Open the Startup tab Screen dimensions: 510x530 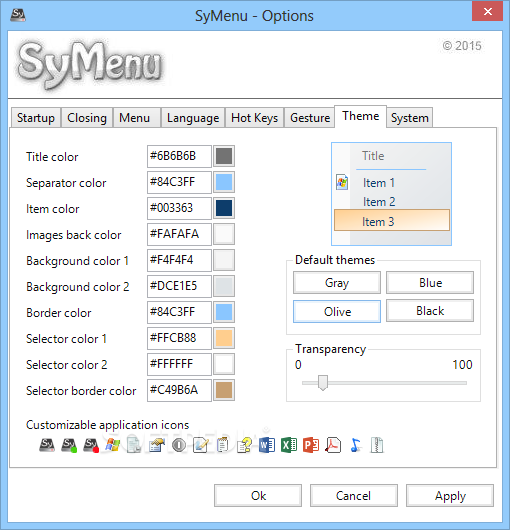coord(36,118)
